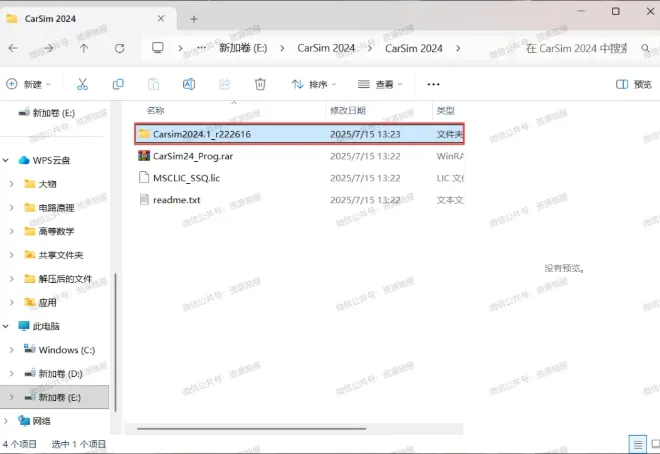Click the This PC monitor icon in address bar
660x454 pixels.
click(x=158, y=48)
